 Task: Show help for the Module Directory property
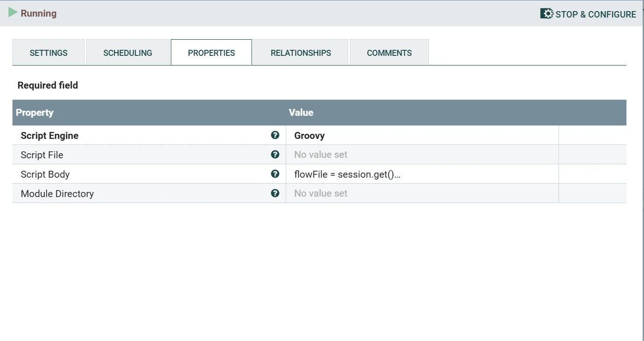tap(275, 193)
